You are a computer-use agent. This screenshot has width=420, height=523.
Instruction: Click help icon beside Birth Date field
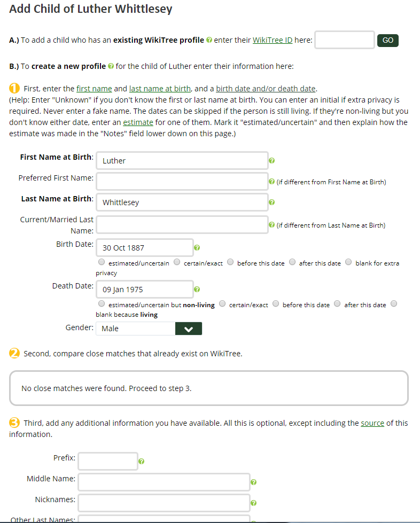pyautogui.click(x=197, y=248)
